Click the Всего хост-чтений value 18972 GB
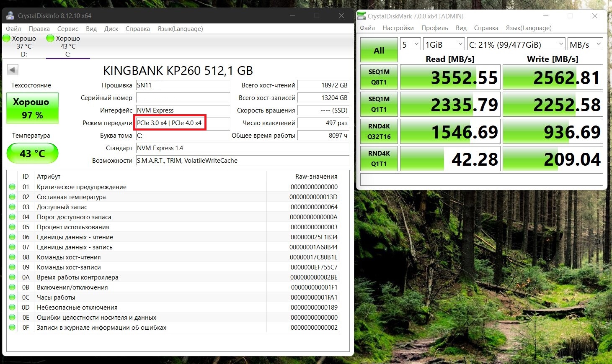Viewport: 612px width, 364px height. pos(323,85)
